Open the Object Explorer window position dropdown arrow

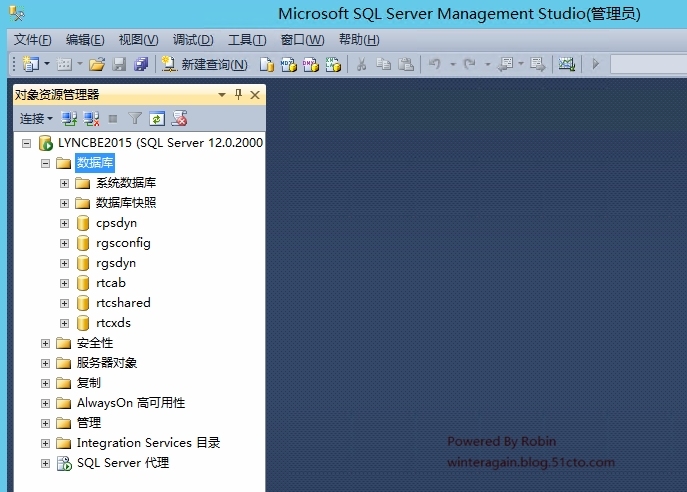click(222, 95)
